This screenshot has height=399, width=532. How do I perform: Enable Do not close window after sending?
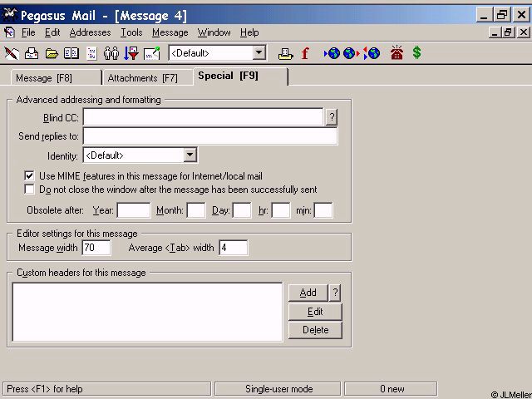pyautogui.click(x=29, y=189)
